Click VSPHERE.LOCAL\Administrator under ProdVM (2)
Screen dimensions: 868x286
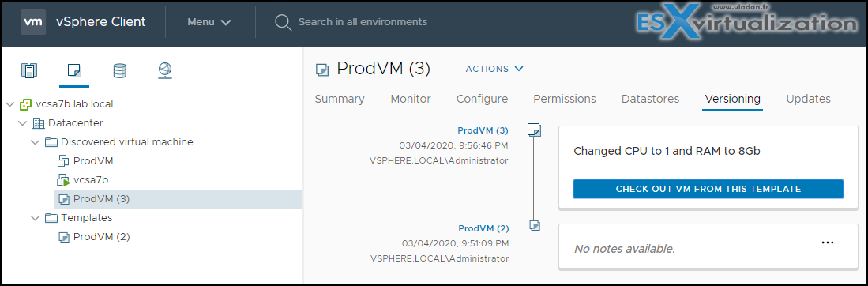[439, 258]
